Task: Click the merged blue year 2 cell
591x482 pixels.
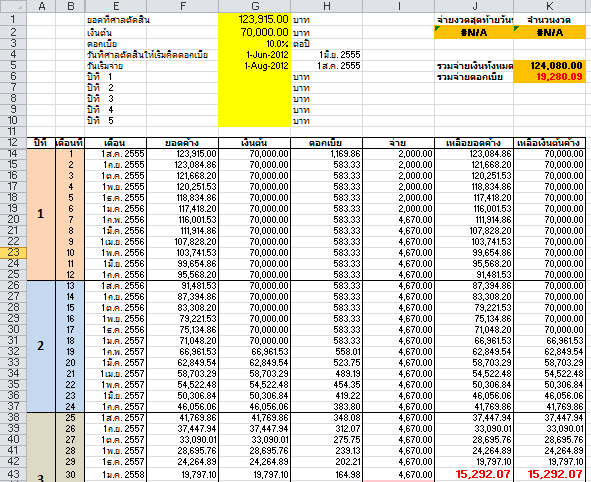Action: coord(41,346)
